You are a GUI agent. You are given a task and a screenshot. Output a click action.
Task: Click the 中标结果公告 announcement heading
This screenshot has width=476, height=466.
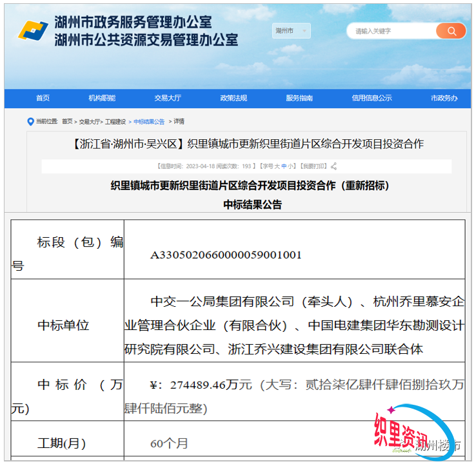253,204
